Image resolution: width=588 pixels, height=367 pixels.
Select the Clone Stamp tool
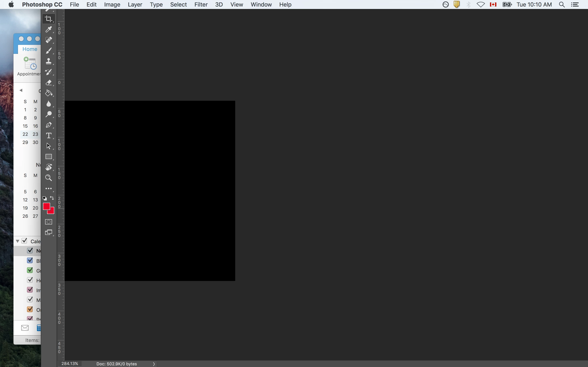point(49,61)
